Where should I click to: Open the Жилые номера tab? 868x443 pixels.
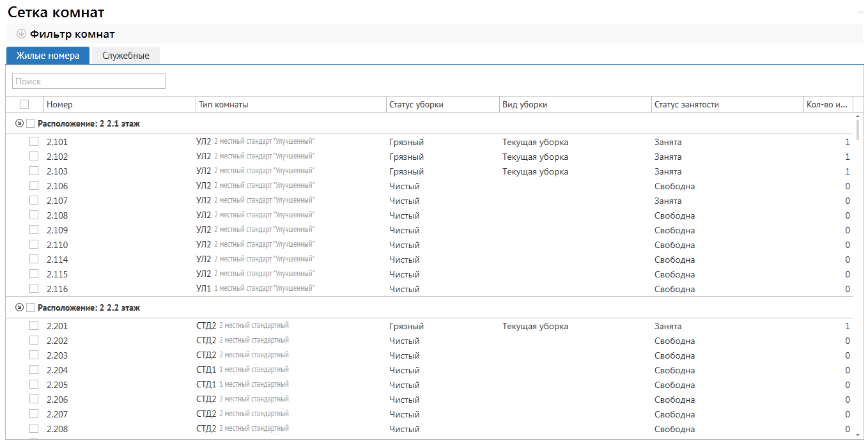[48, 56]
